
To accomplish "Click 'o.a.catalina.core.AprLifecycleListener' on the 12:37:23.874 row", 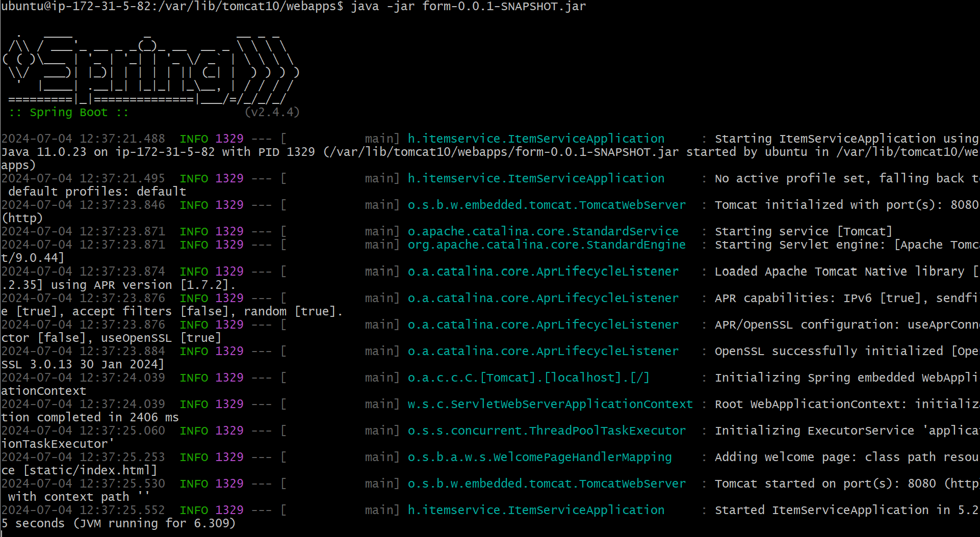I will click(543, 272).
